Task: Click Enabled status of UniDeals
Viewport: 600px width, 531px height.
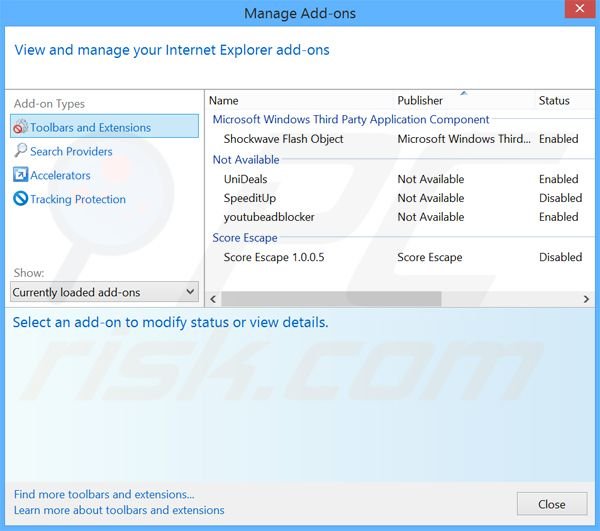Action: [559, 179]
